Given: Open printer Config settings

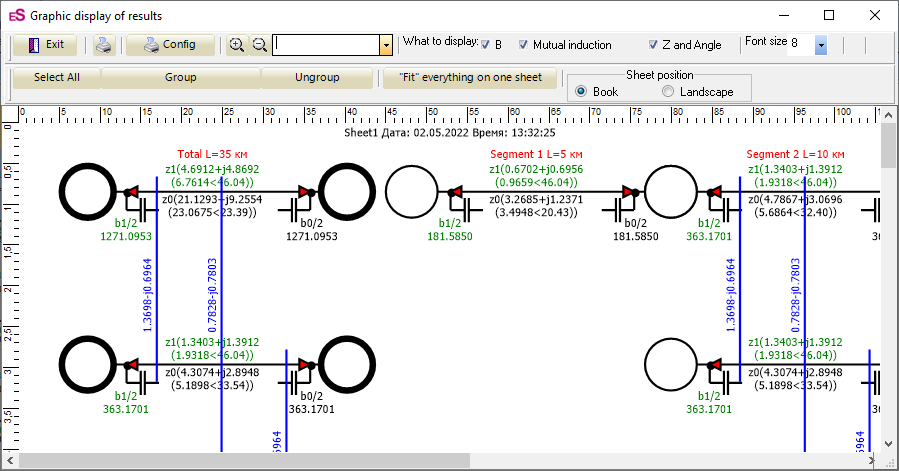Looking at the screenshot, I should click(x=169, y=45).
